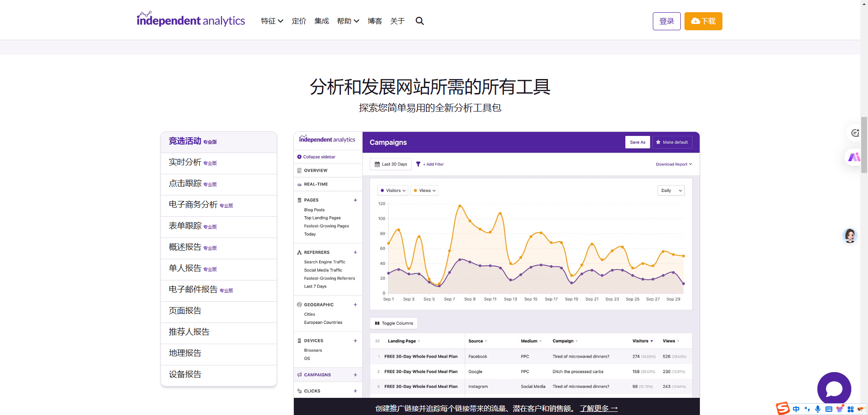Click the search magnifier icon in navbar
The image size is (868, 415).
coord(420,21)
